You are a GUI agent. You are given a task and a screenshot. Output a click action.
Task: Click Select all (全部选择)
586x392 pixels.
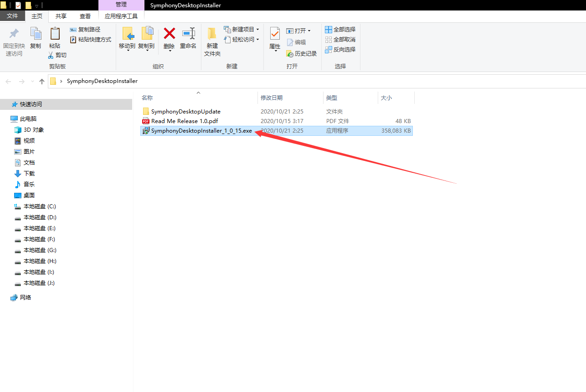pos(340,30)
